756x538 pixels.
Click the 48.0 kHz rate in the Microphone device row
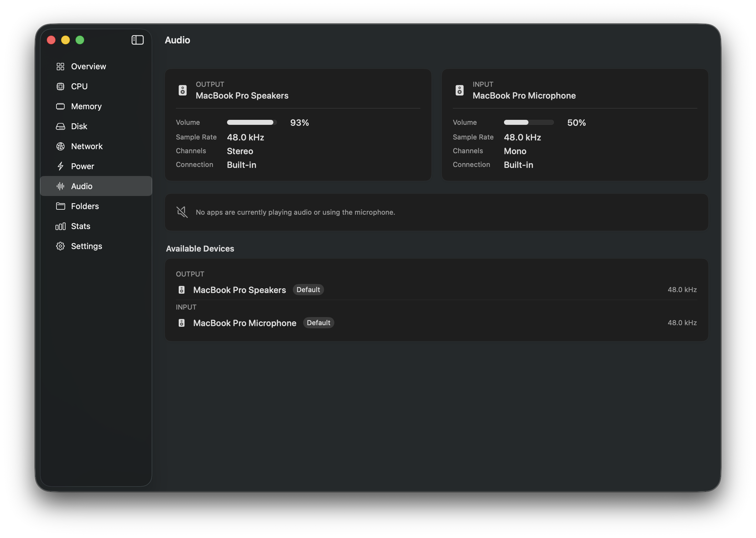point(682,323)
